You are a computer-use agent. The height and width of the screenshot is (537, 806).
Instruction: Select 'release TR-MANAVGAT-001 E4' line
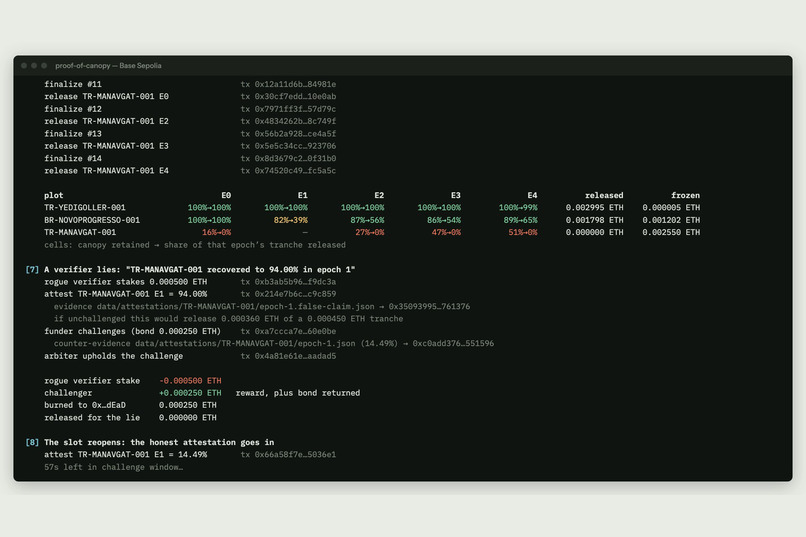click(x=106, y=171)
